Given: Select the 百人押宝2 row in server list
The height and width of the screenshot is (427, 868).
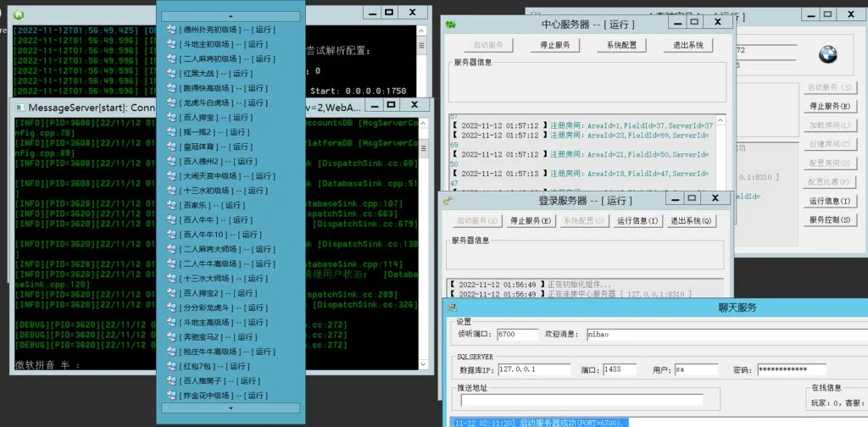Looking at the screenshot, I should point(231,293).
